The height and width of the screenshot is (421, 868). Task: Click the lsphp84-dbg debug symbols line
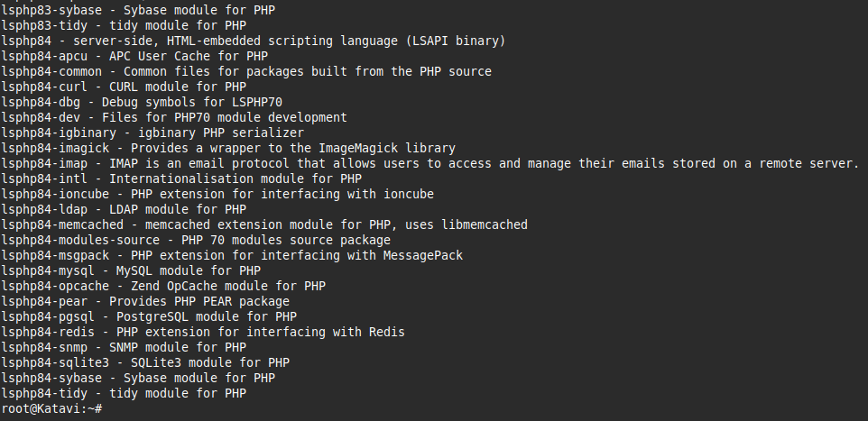tap(152, 102)
